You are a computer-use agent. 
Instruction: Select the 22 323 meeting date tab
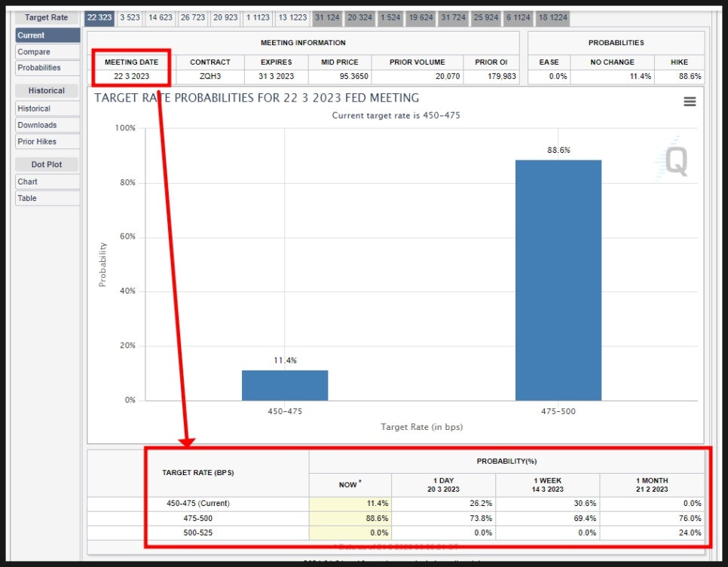click(99, 17)
